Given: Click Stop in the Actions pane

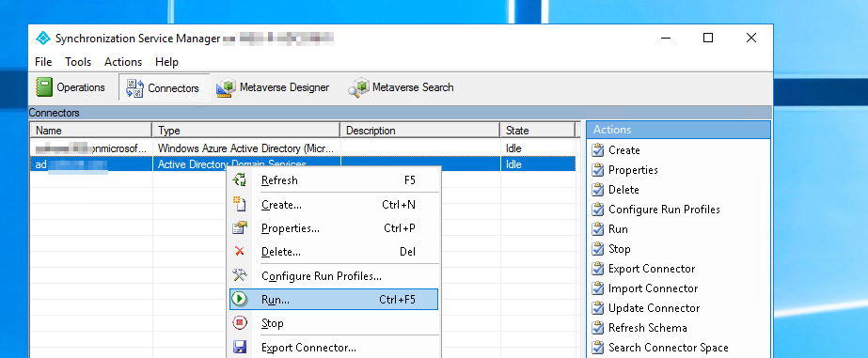Looking at the screenshot, I should click(x=619, y=248).
